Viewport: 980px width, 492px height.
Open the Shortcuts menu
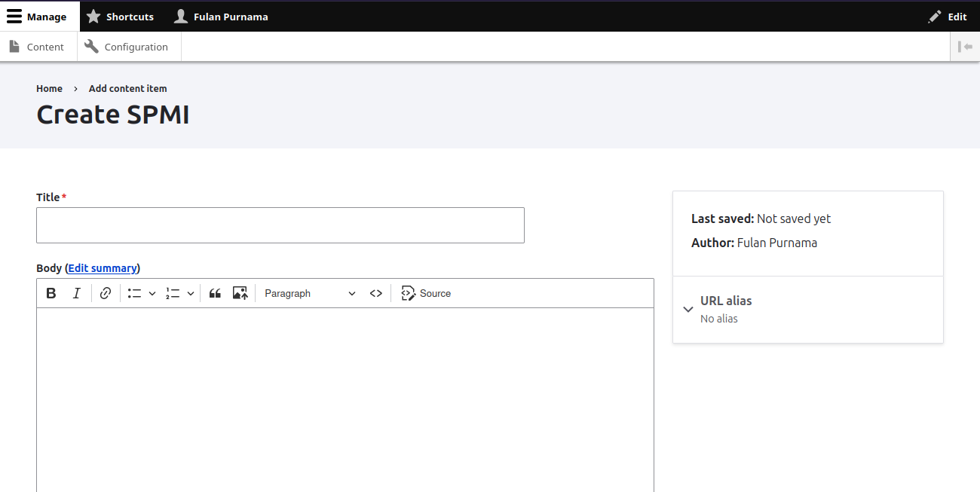(x=121, y=17)
